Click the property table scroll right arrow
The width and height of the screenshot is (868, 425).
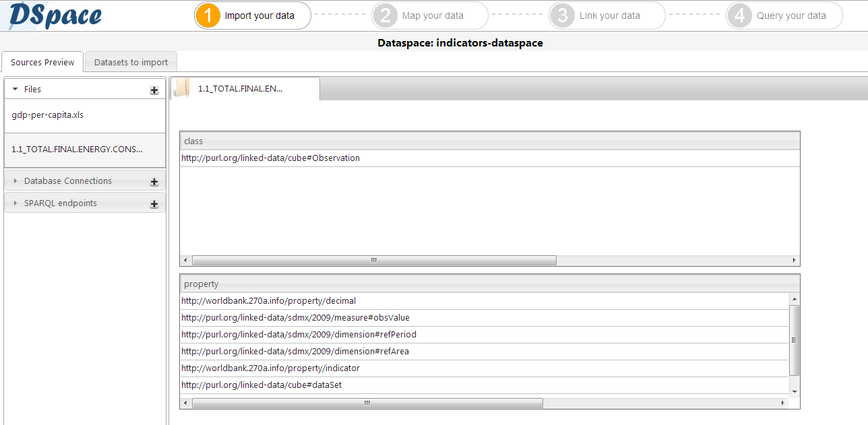783,403
